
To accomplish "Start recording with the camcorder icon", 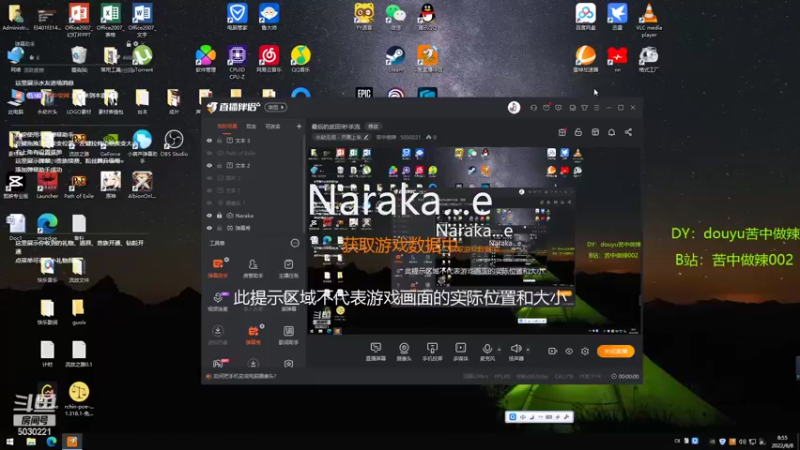I will [x=553, y=351].
